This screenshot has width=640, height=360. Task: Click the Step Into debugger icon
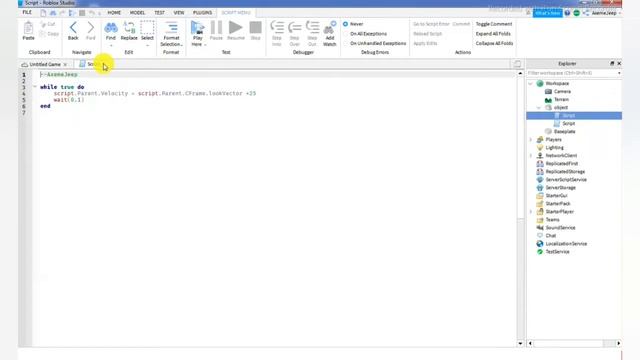point(277,28)
